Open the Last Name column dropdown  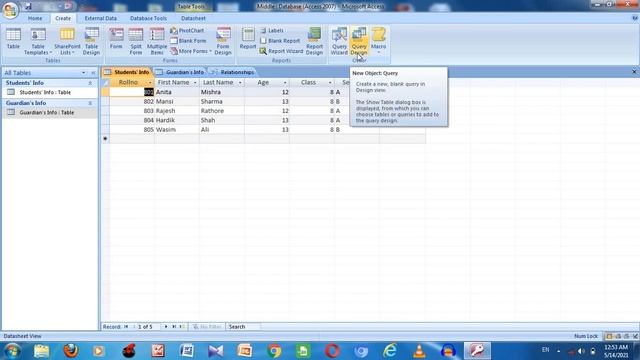pyautogui.click(x=240, y=83)
